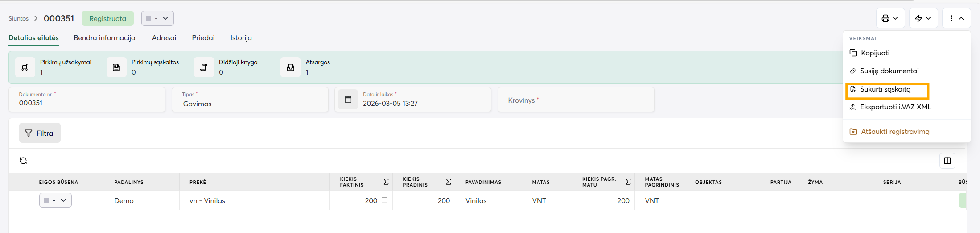Open the Didžioji knyga ledger icon

tap(204, 67)
